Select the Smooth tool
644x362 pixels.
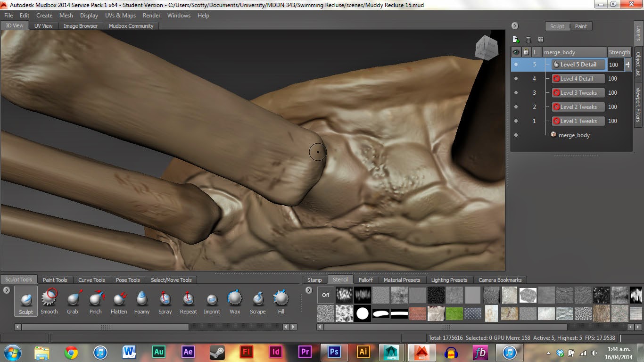point(49,301)
